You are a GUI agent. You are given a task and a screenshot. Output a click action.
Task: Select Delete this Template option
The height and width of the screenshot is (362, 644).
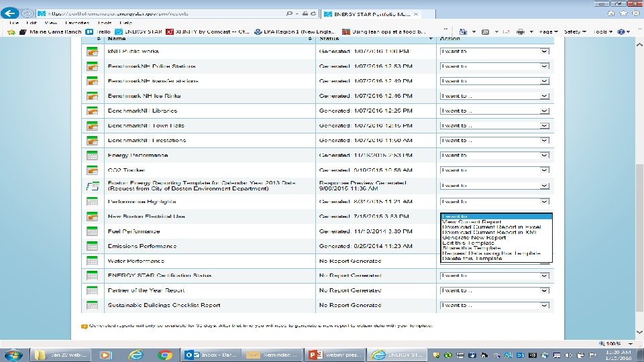(x=496, y=259)
